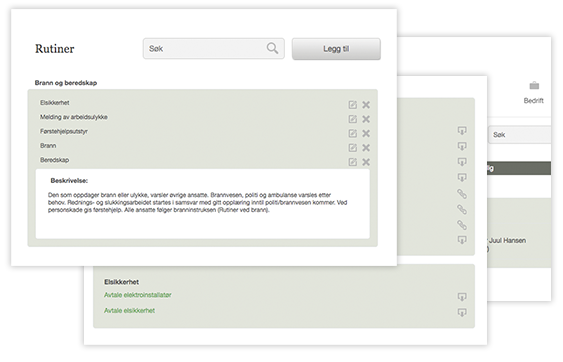
Task: Click the magnifier icon in Rutiner search
Action: (273, 48)
